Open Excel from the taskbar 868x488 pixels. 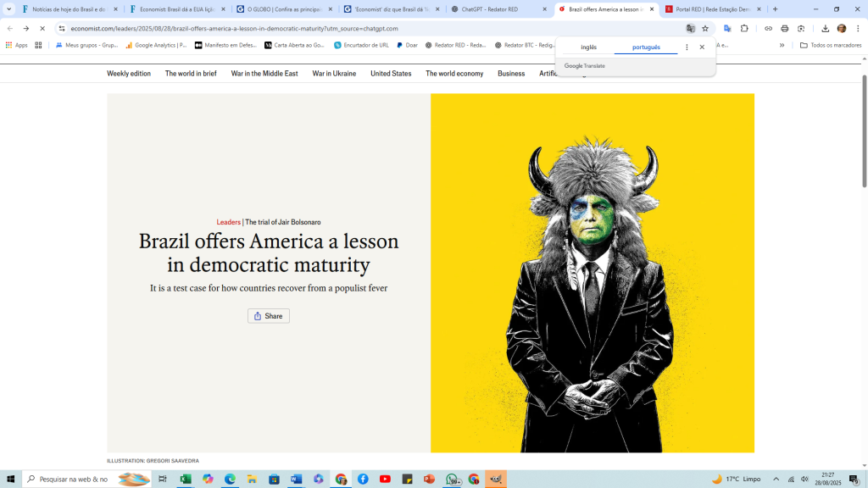point(185,479)
